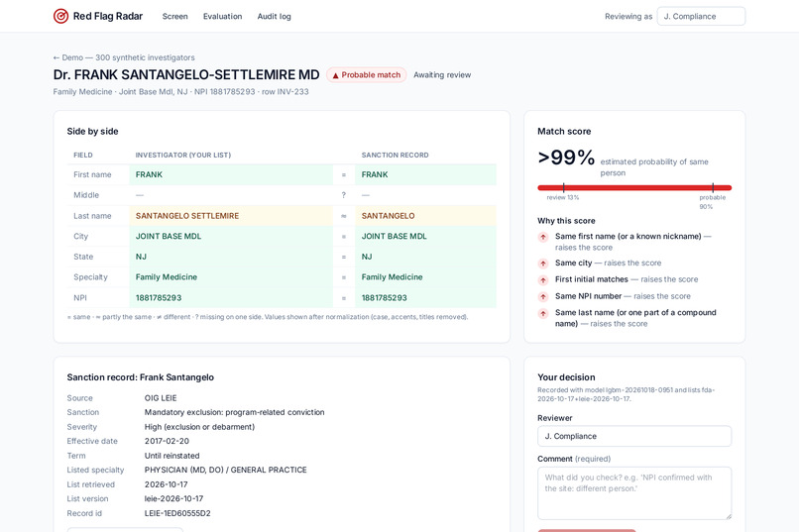Click the Reviewing as J. Compliance field
Image resolution: width=799 pixels, height=532 pixels.
pyautogui.click(x=701, y=16)
